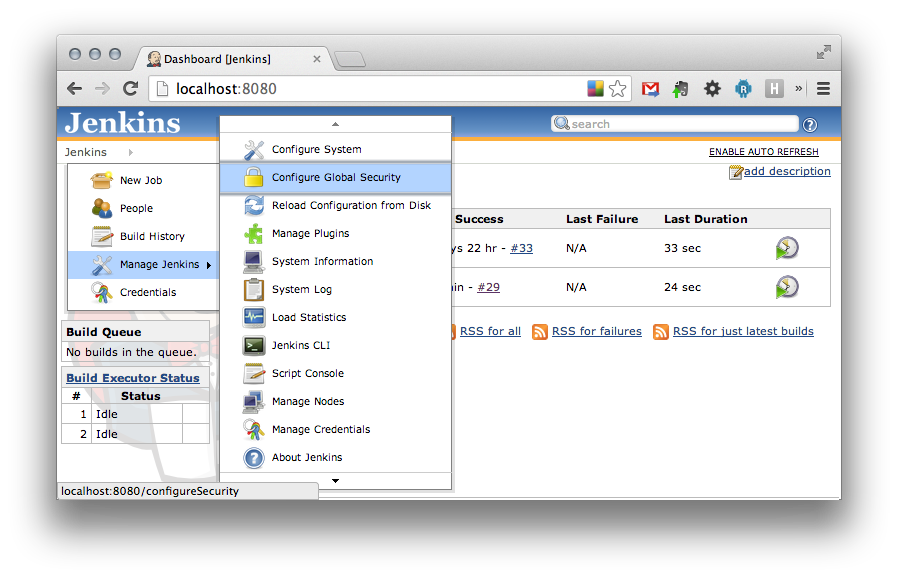Click the settings gear extension icon

712,89
